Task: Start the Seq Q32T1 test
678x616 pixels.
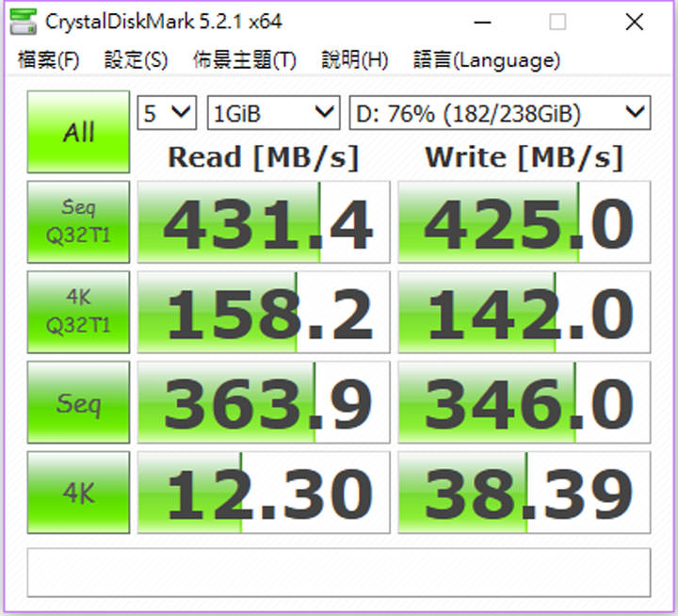Action: 78,222
